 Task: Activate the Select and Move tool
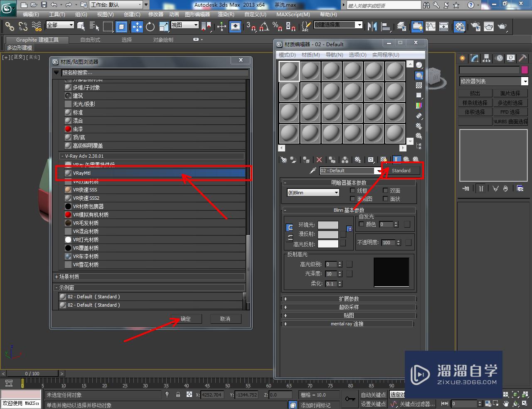click(x=137, y=27)
